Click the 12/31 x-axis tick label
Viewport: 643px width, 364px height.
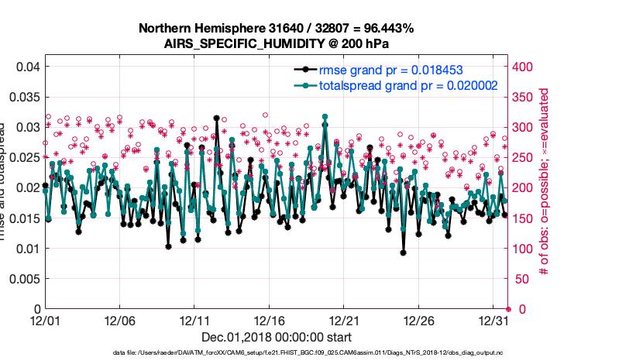[493, 320]
